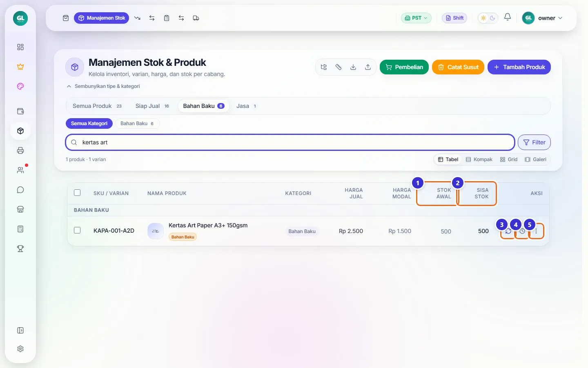This screenshot has width=588, height=368.
Task: Open the shopping bag icon in the top bar
Action: coord(66,18)
